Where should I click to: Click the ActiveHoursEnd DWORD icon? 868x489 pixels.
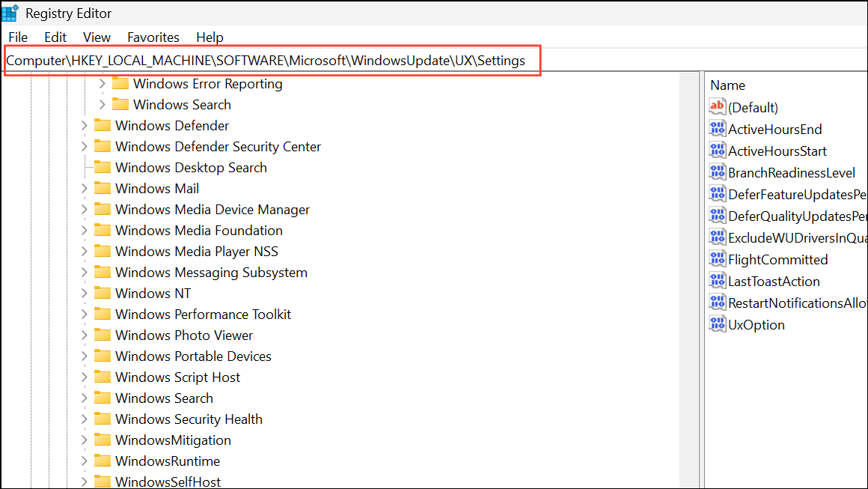tap(718, 129)
